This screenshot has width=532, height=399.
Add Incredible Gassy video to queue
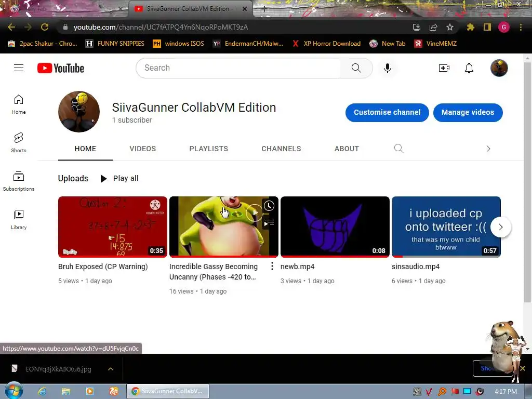(x=269, y=222)
